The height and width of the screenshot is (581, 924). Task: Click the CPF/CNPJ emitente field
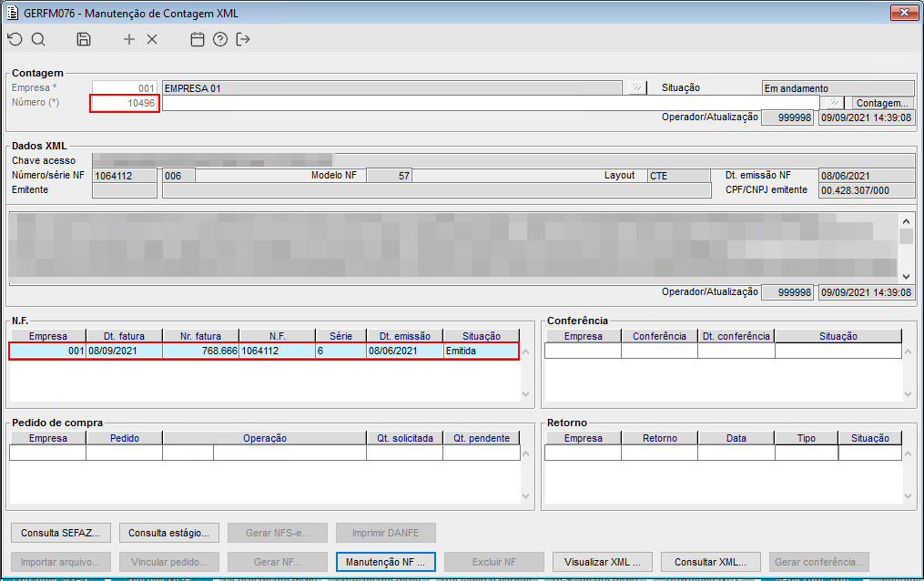(x=867, y=190)
